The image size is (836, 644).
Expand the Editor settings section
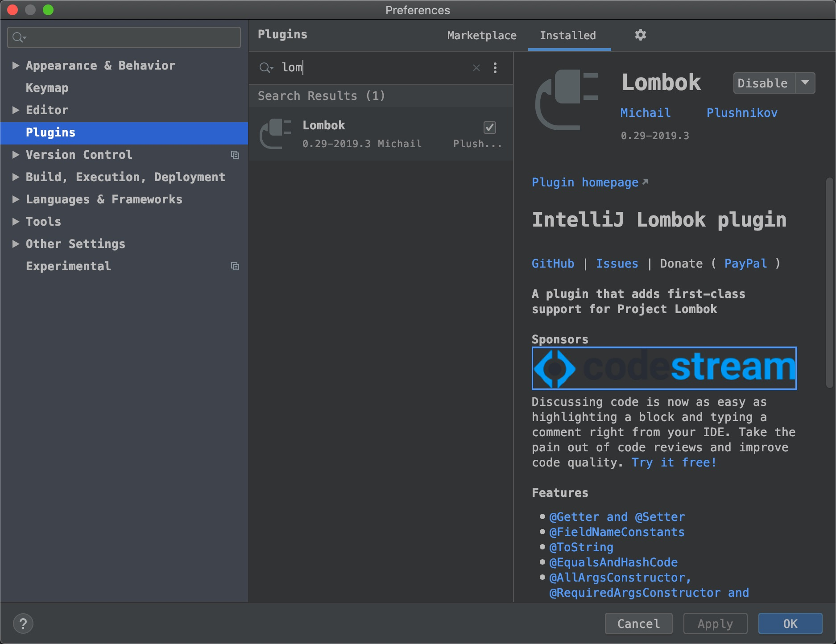(x=16, y=110)
